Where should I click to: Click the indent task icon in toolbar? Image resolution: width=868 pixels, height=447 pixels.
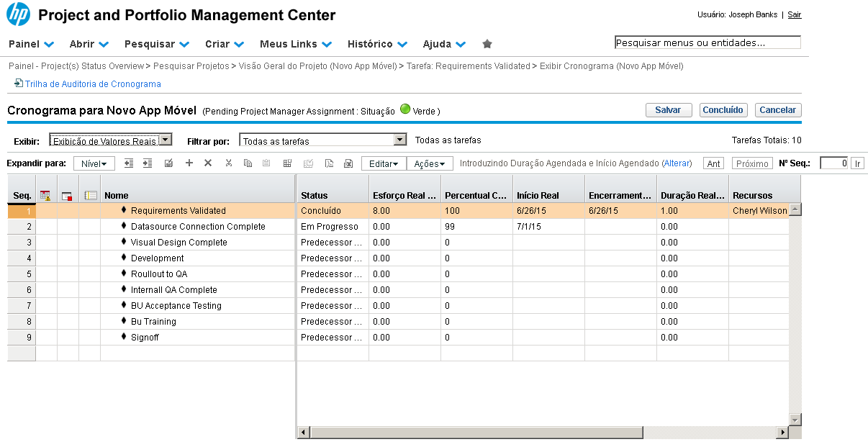148,163
